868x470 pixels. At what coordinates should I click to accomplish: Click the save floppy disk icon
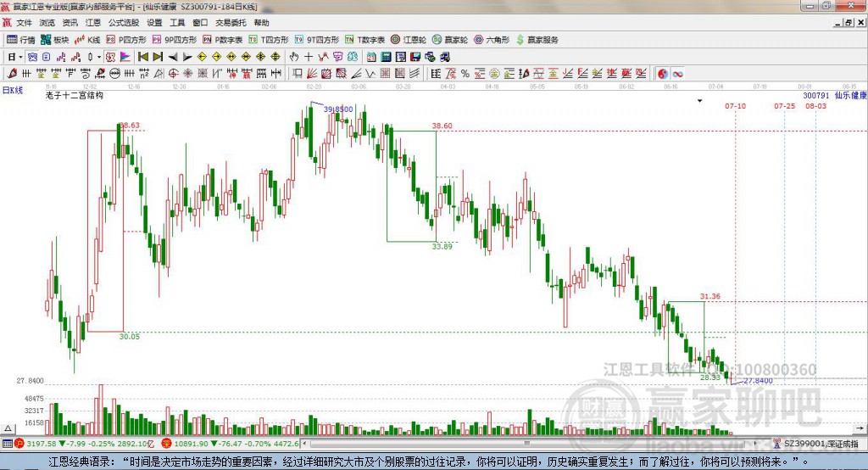click(x=415, y=57)
